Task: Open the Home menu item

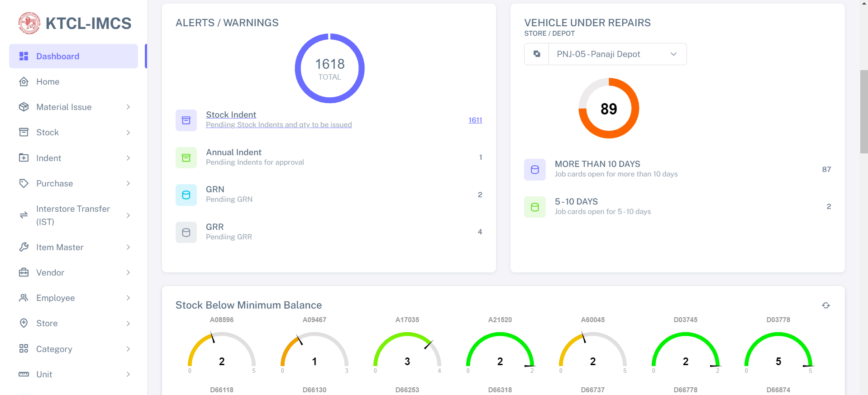Action: click(48, 82)
